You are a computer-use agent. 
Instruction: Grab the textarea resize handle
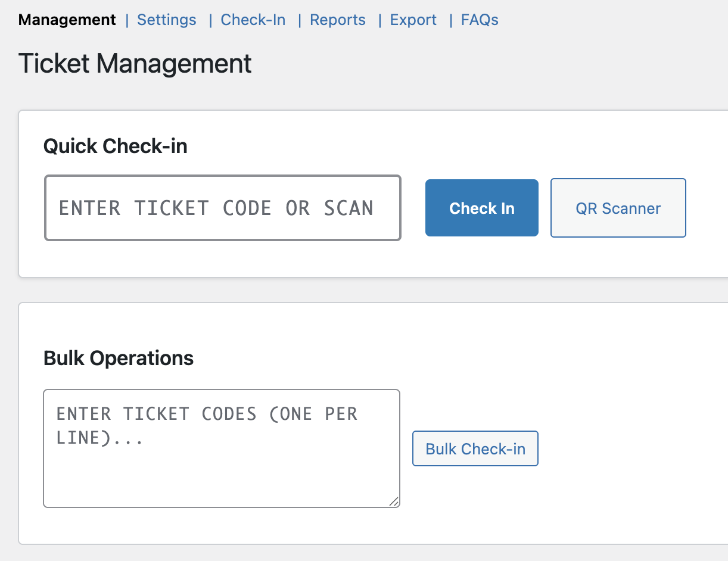[394, 501]
